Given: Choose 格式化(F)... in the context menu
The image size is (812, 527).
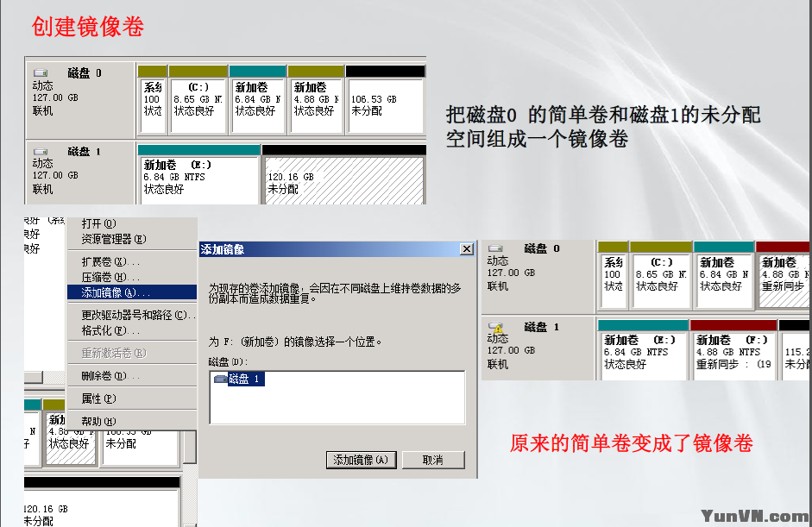Looking at the screenshot, I should [110, 330].
